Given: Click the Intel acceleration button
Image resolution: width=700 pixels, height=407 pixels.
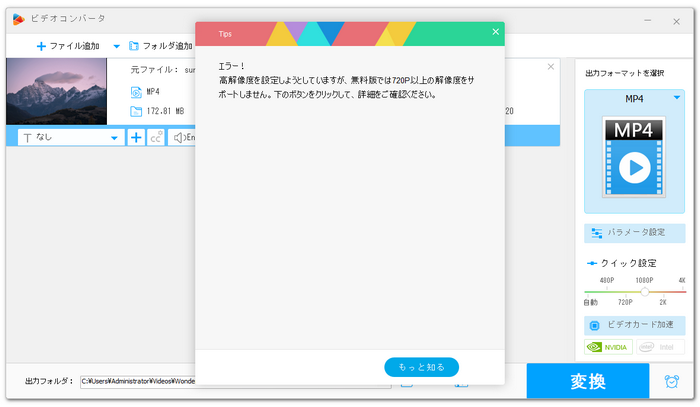Looking at the screenshot, I should [660, 347].
